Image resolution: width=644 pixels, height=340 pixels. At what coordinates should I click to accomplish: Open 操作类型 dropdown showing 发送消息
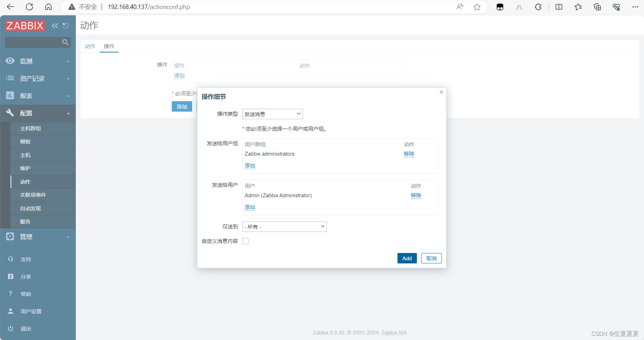click(x=272, y=114)
